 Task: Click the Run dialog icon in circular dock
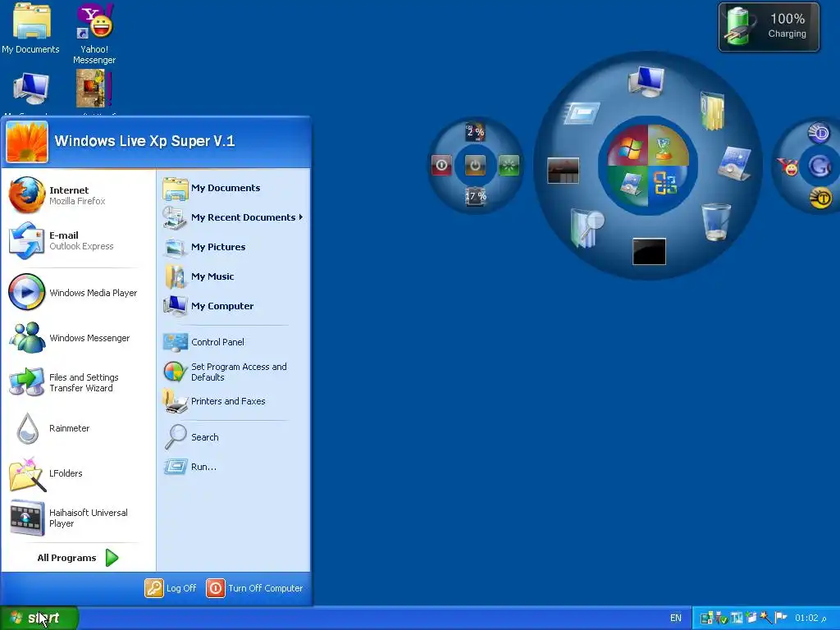coord(582,113)
